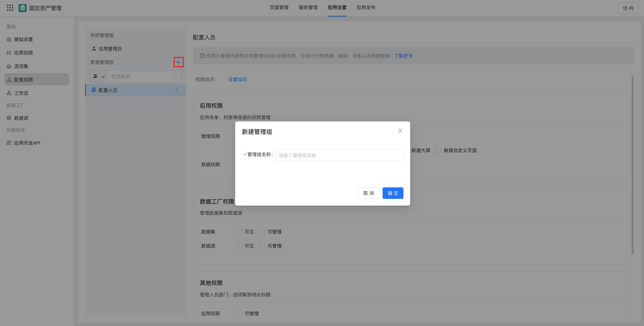Viewport: 644px width, 326px height.
Task: Select the 应用权限 list icon
Action: click(9, 53)
